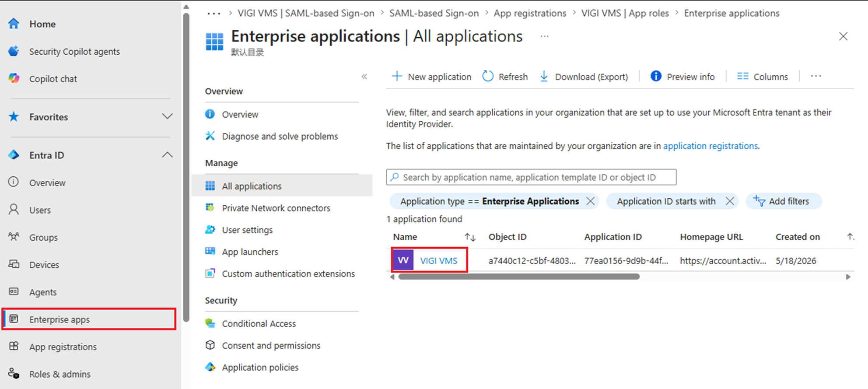
Task: Click the User settings gear icon
Action: coord(210,230)
